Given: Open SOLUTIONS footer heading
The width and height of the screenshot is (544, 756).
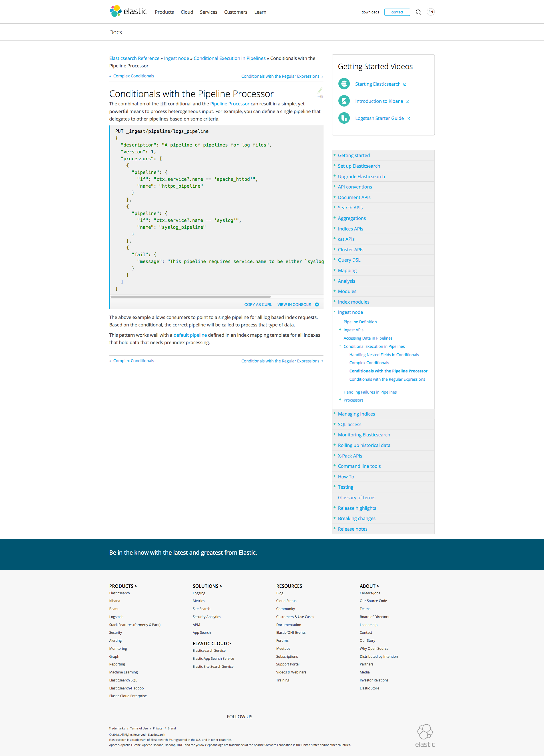Looking at the screenshot, I should click(207, 586).
